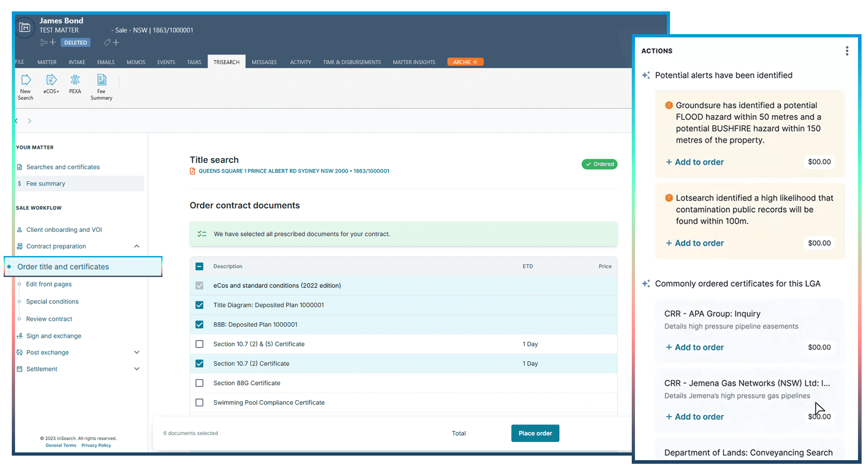
Task: Click the Ordered status badge
Action: [x=599, y=164]
